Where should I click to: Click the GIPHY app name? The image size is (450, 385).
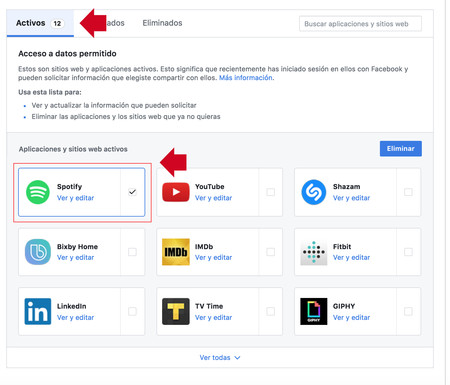pyautogui.click(x=344, y=306)
